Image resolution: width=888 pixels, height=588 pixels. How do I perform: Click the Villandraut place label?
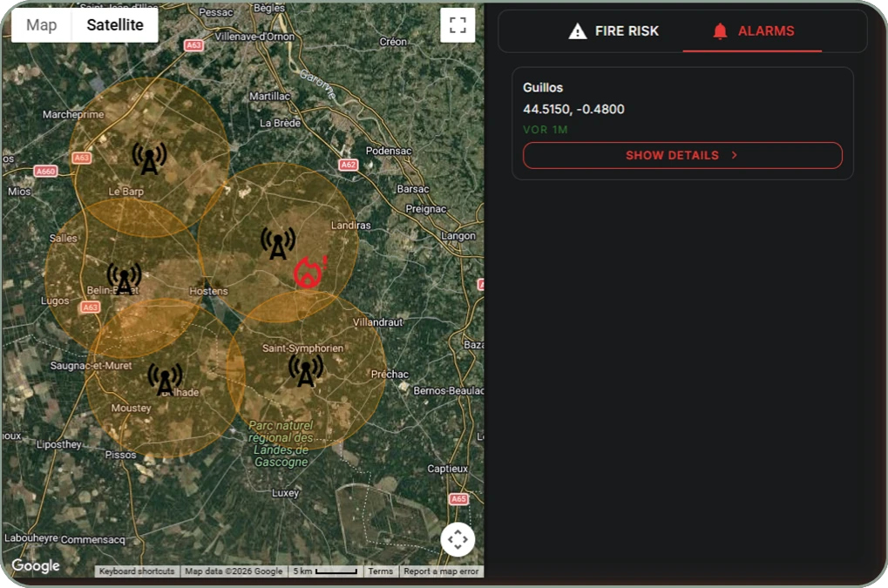pyautogui.click(x=377, y=322)
